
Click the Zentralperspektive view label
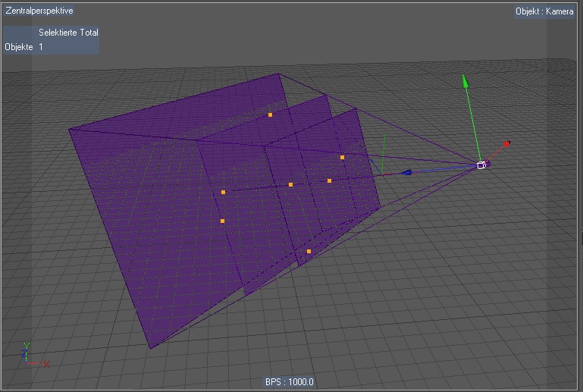[x=39, y=11]
